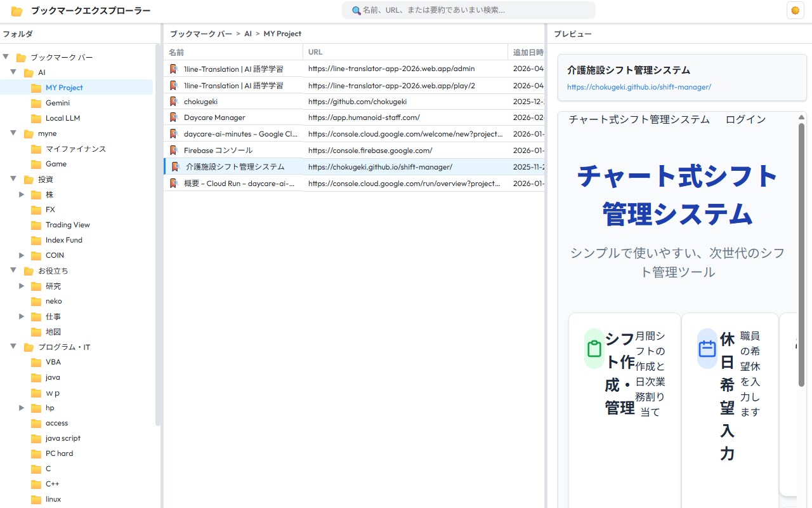Click breadcrumb ブックマーク バー
Screen dimensions: 812x508
click(x=201, y=34)
